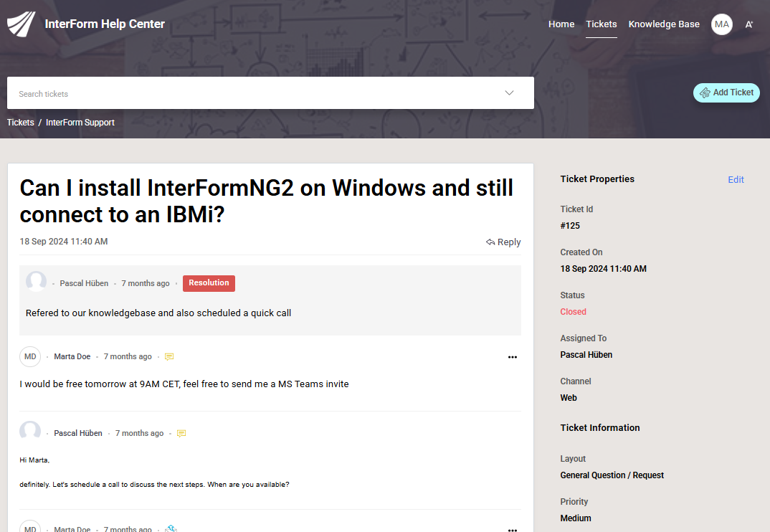Viewport: 770px width, 532px height.
Task: Click the font size A icon
Action: click(x=749, y=24)
